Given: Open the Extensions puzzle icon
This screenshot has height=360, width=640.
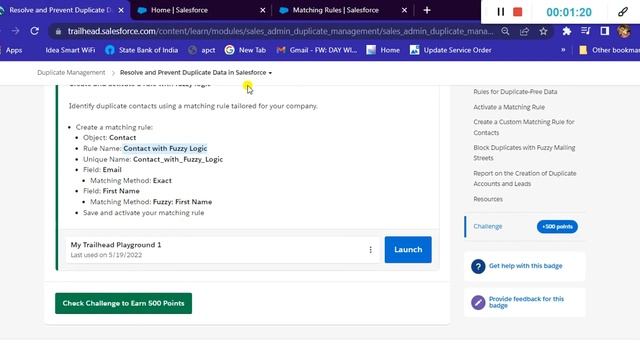Looking at the screenshot, I should (567, 31).
